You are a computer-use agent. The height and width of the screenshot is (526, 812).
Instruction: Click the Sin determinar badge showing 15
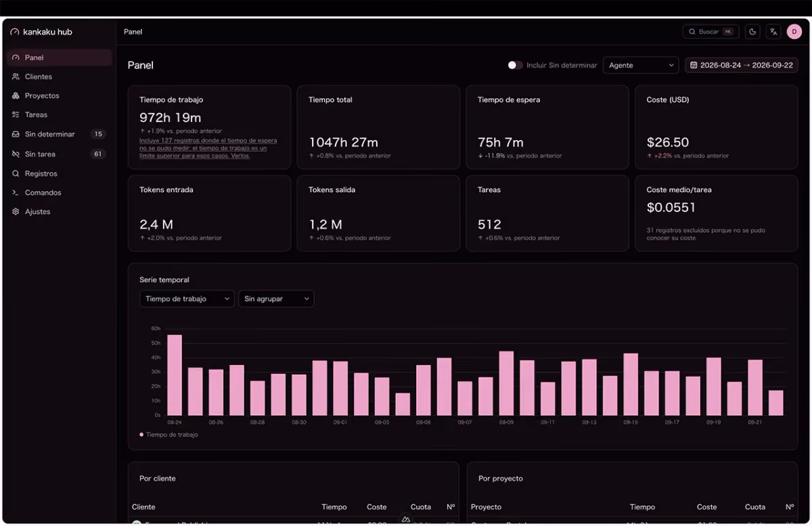tap(98, 134)
